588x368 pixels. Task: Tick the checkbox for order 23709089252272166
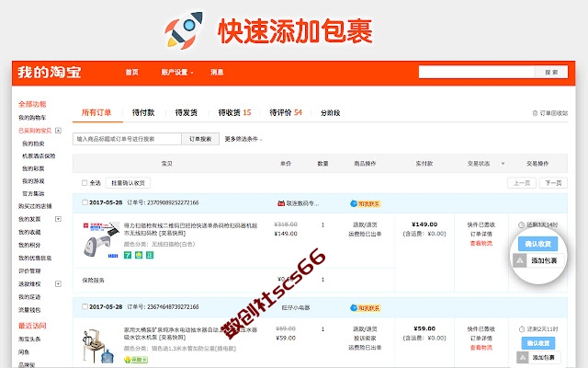(x=85, y=202)
